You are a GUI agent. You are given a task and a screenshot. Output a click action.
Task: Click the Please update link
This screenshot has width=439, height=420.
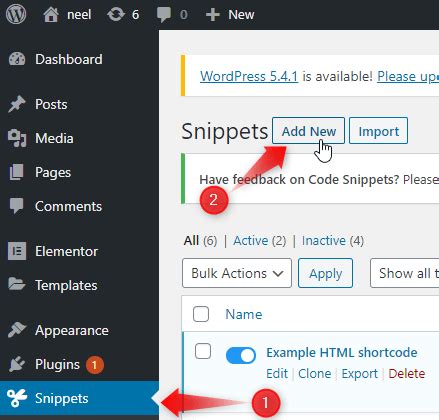[x=408, y=77]
